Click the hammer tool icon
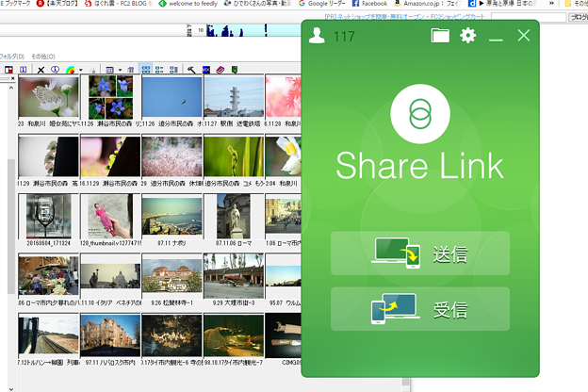Image resolution: width=588 pixels, height=392 pixels. click(x=191, y=70)
